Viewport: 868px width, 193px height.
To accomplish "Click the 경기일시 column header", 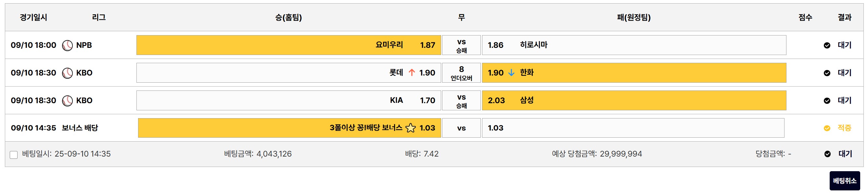I will [33, 17].
